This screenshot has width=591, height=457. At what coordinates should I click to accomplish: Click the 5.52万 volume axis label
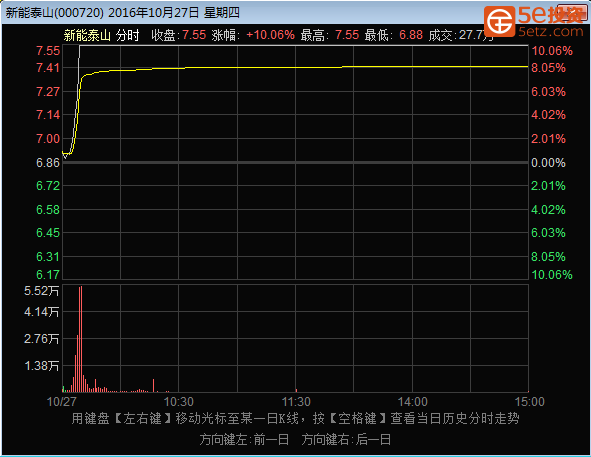[41, 291]
